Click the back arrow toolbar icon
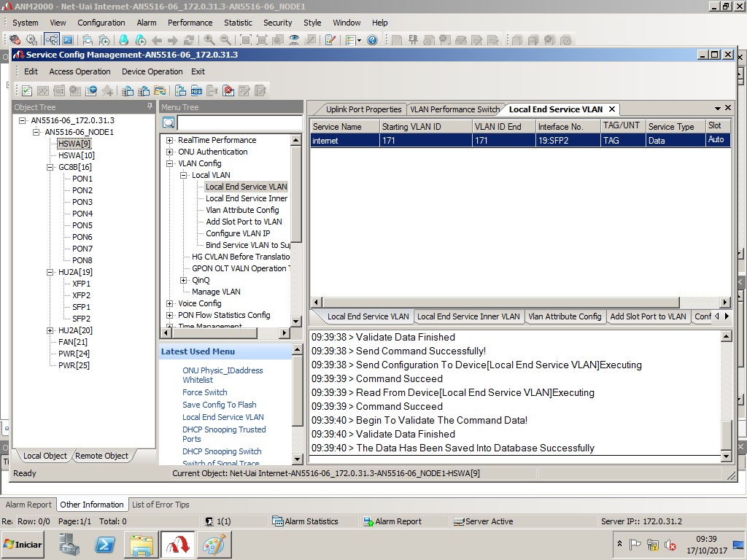This screenshot has height=560, width=747. (x=157, y=40)
